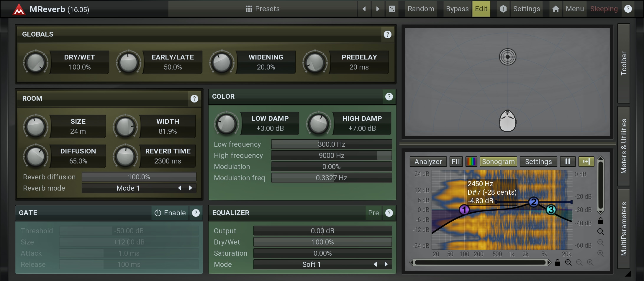
Task: Open the top bar Settings
Action: [527, 9]
